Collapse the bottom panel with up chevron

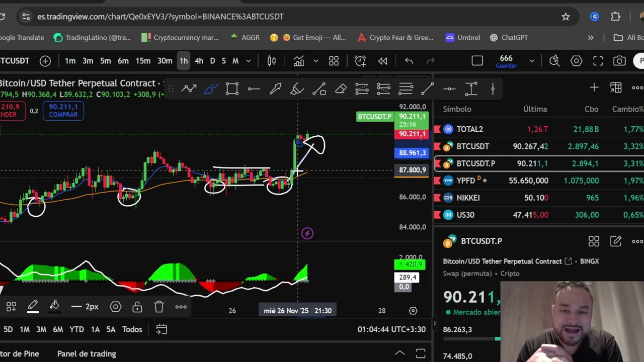399,353
